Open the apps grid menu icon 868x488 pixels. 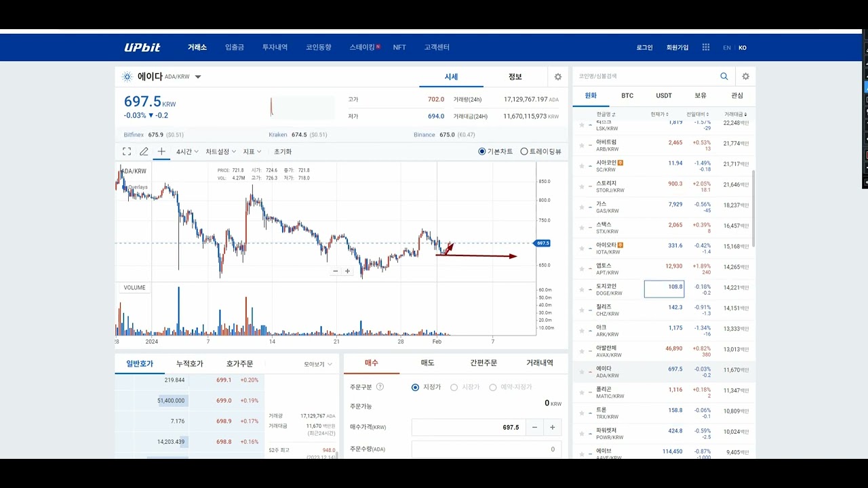tap(706, 47)
